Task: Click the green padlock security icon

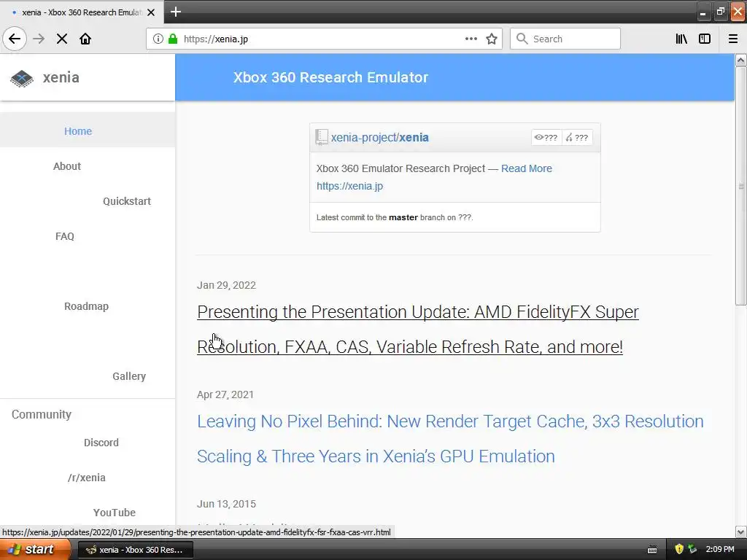Action: pyautogui.click(x=173, y=39)
